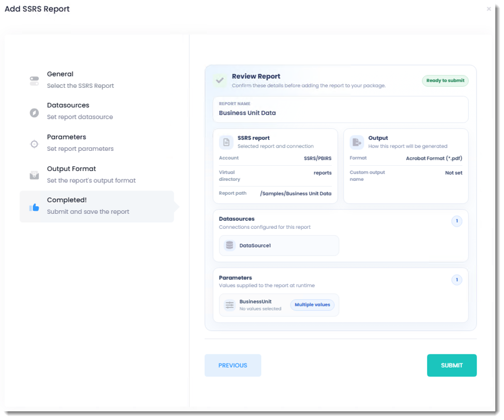Click the virtual directory value reports
Viewport: 504px width, 420px height.
[323, 173]
